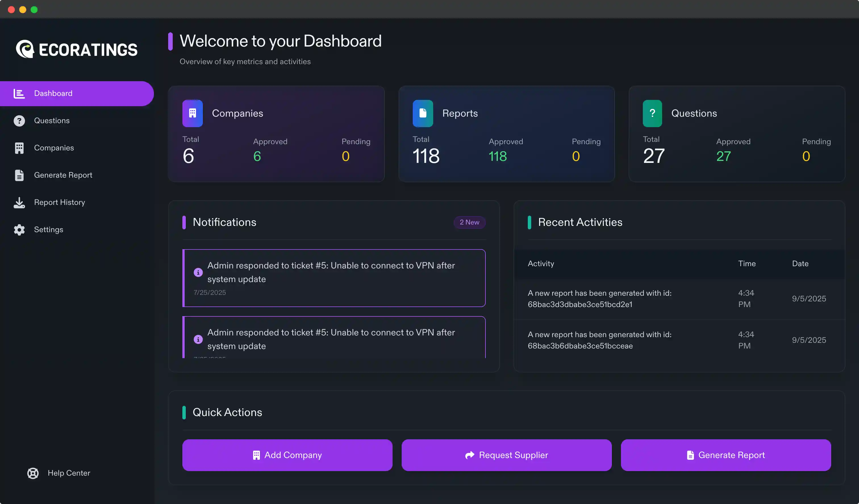Click the Questions sidebar question-mark icon
This screenshot has width=859, height=504.
pyautogui.click(x=19, y=121)
